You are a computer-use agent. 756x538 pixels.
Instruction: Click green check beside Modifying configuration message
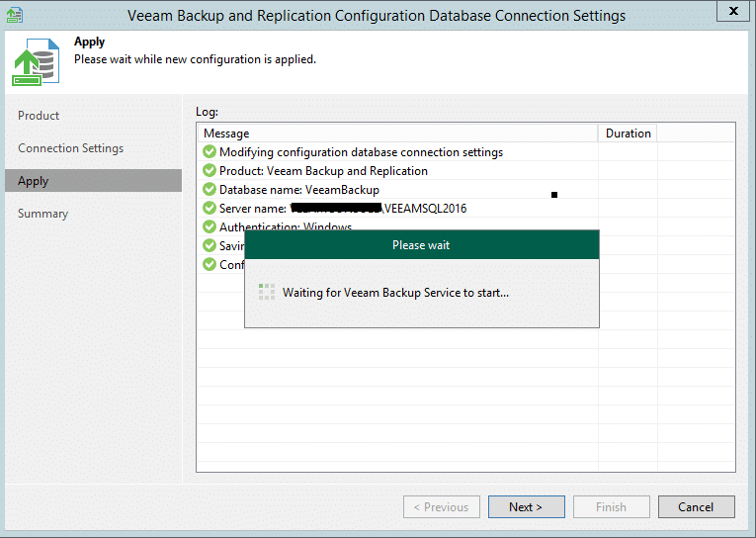coord(210,152)
